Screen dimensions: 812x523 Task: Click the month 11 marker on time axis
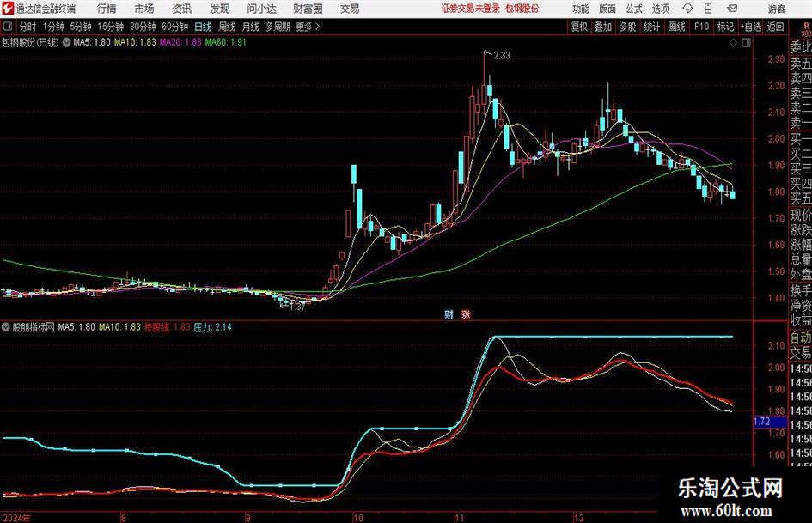pos(460,518)
